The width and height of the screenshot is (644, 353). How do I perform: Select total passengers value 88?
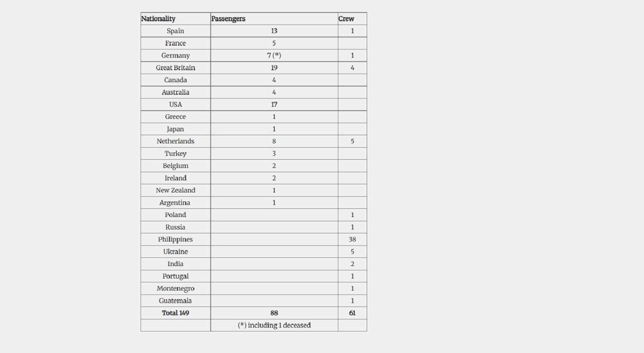click(x=274, y=313)
